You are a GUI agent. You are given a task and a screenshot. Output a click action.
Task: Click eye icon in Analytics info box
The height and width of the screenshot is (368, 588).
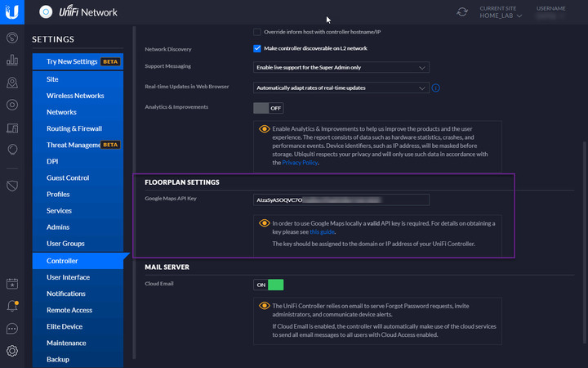(x=264, y=129)
